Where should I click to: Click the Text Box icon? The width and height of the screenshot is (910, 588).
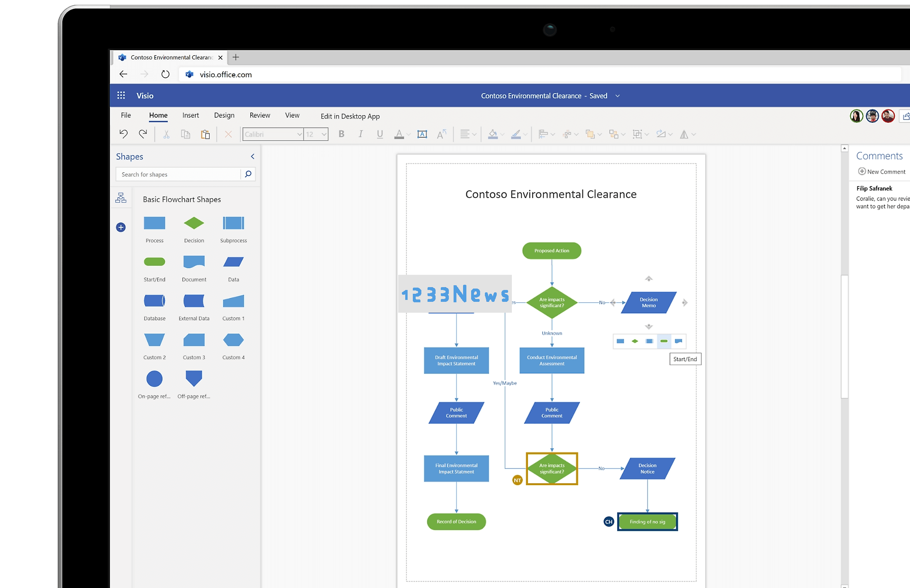tap(422, 135)
